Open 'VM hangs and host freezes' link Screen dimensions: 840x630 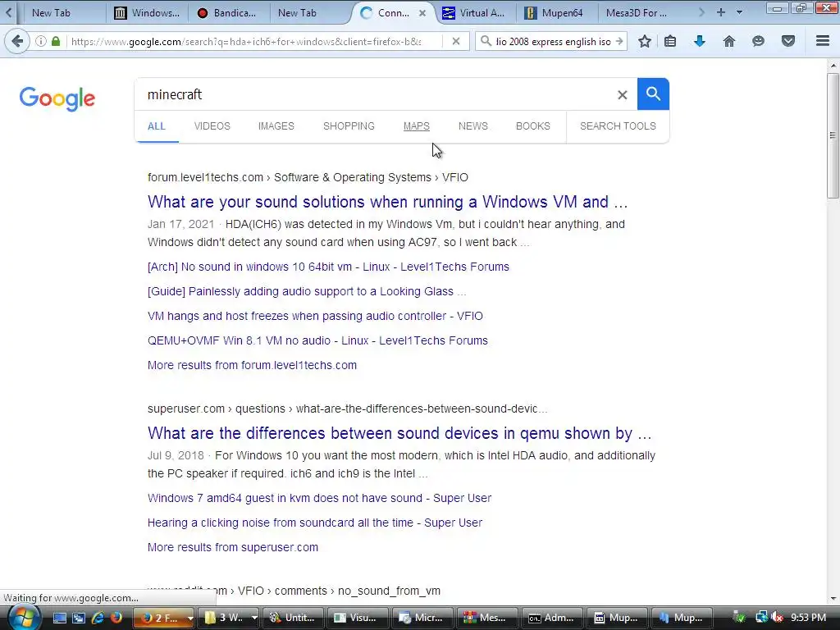315,316
